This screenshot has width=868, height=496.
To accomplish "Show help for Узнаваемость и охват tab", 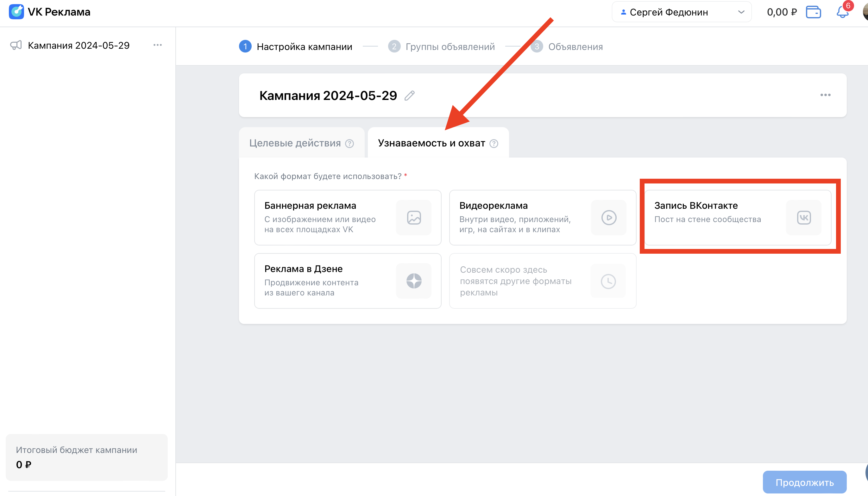I will 494,143.
